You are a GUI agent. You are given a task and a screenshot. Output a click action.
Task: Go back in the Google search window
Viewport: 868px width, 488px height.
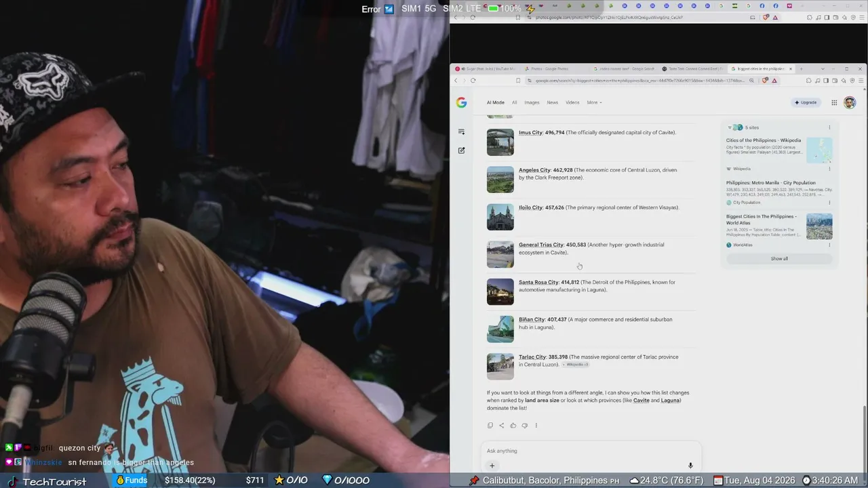click(456, 81)
